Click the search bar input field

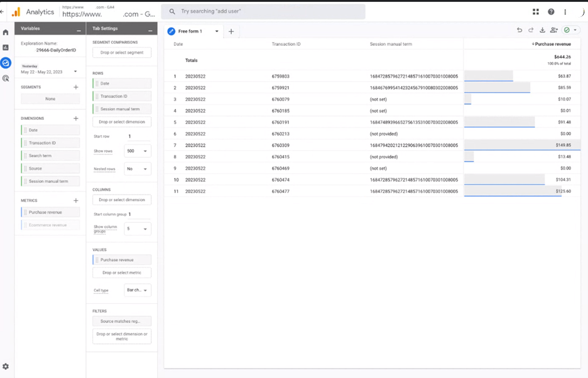[263, 12]
